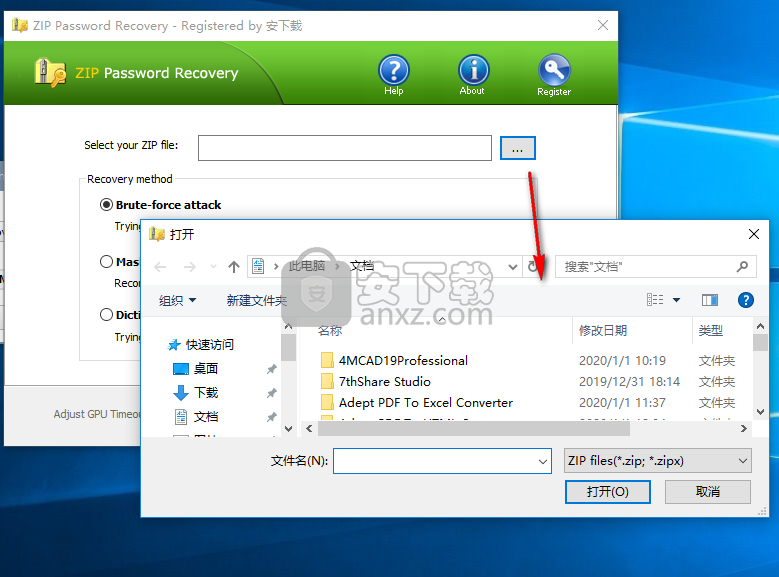
Task: Open file dialog help question mark
Action: pyautogui.click(x=745, y=300)
